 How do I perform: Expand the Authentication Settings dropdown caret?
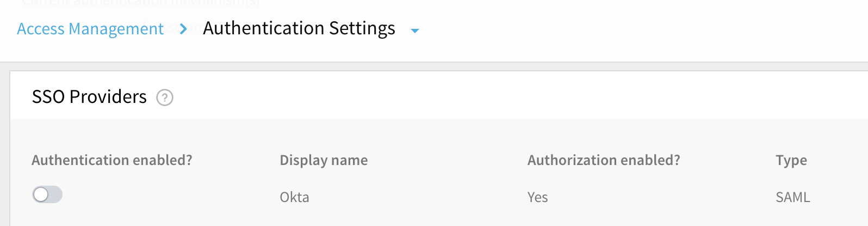tap(415, 31)
